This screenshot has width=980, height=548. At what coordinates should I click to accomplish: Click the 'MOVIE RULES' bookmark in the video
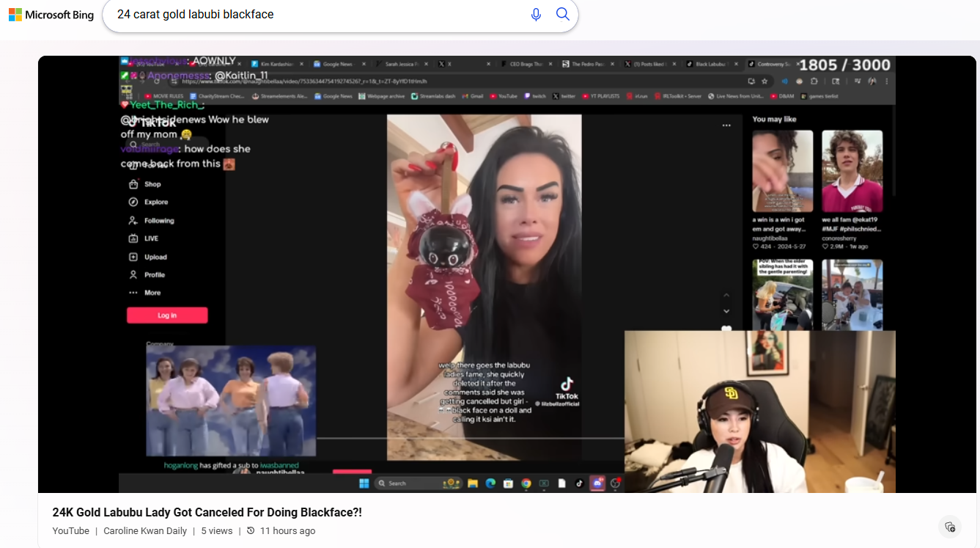pyautogui.click(x=164, y=96)
